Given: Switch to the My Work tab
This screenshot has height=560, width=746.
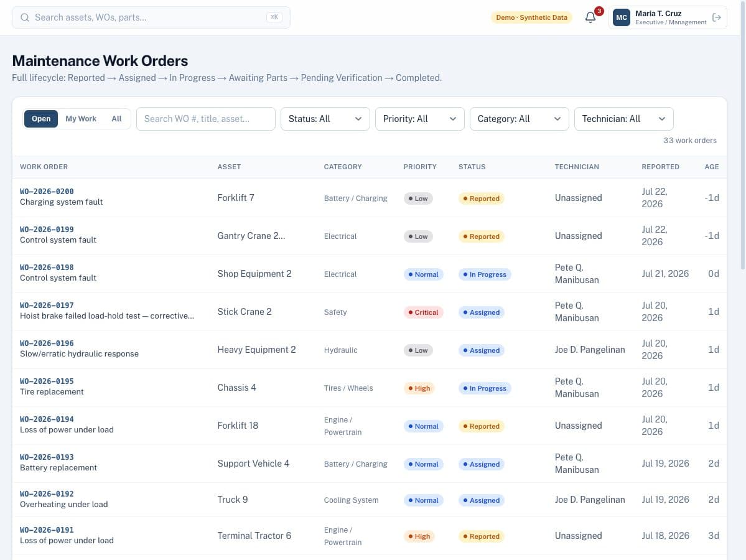Looking at the screenshot, I should (81, 118).
